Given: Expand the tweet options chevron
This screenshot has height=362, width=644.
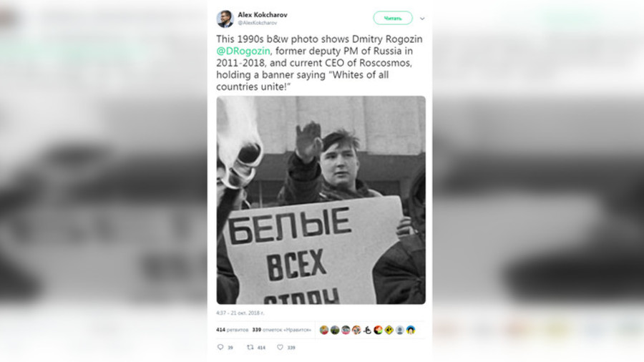Looking at the screenshot, I should (422, 19).
